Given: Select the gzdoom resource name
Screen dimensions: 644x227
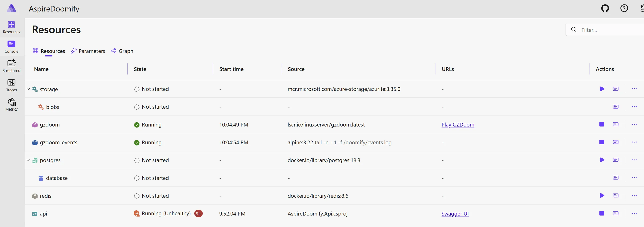Looking at the screenshot, I should (x=50, y=125).
